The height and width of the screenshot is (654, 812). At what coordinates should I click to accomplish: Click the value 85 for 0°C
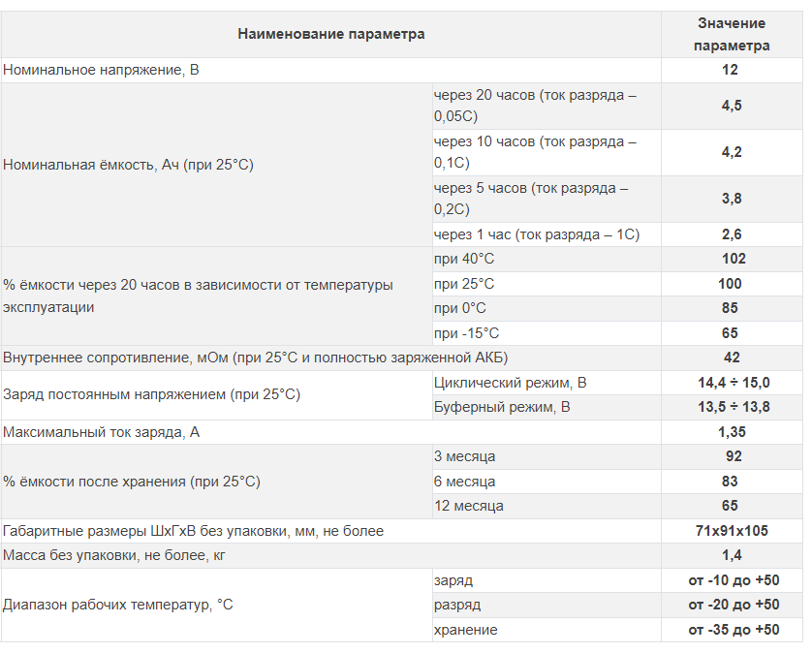(x=732, y=308)
